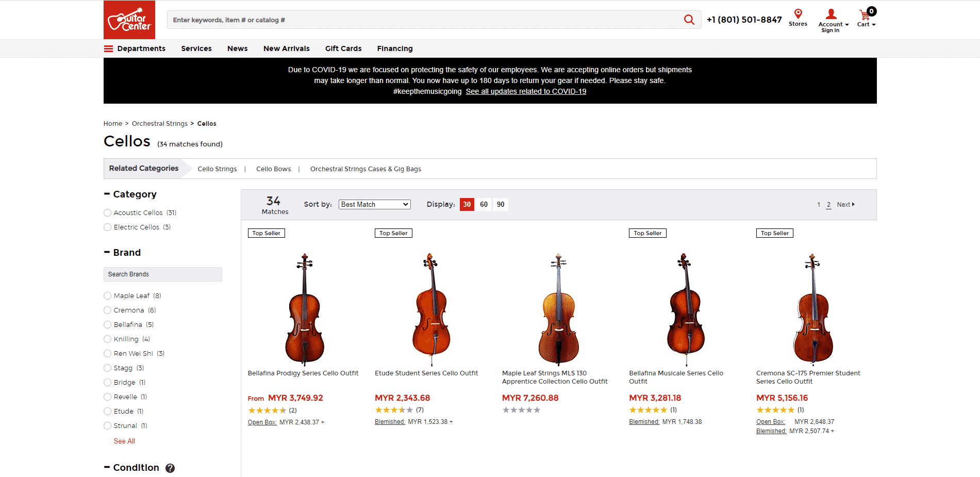Open the Departments hamburger menu icon
The image size is (980, 477).
click(x=108, y=48)
